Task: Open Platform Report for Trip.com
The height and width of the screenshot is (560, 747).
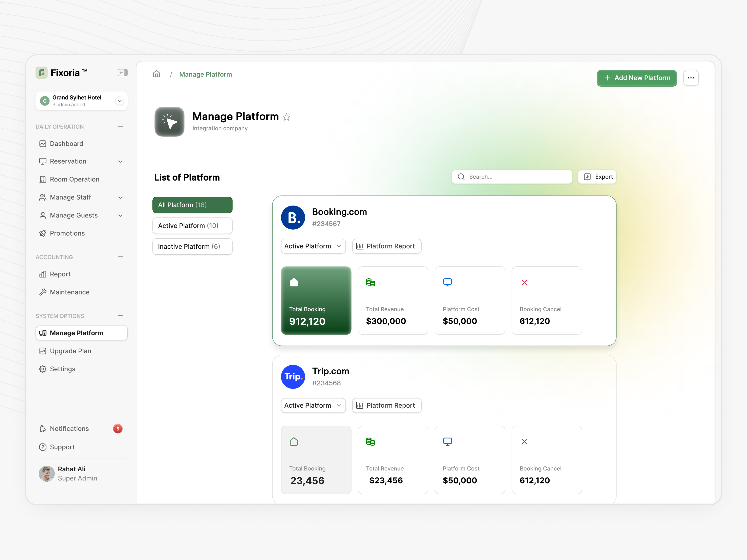Action: pos(387,405)
